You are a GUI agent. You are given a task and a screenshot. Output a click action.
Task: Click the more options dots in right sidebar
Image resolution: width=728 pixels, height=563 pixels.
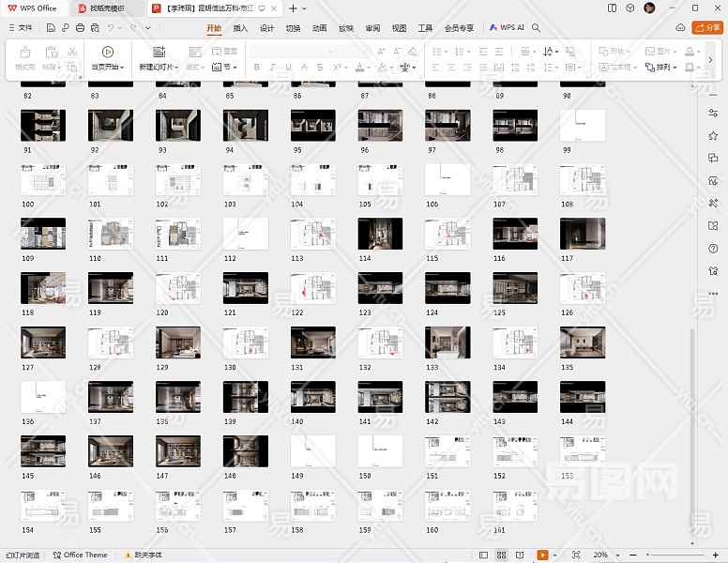pos(713,294)
